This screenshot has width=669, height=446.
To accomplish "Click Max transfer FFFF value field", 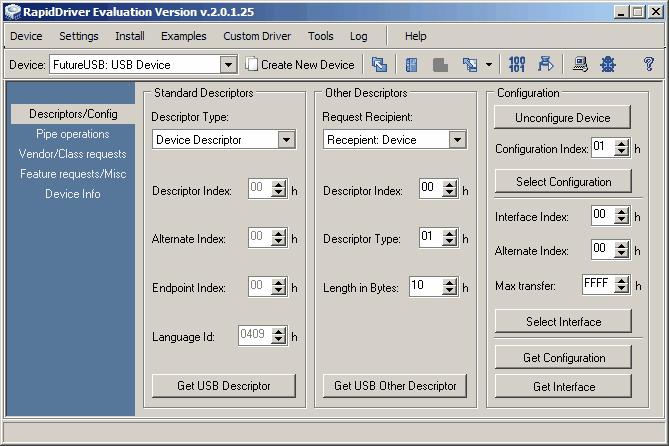I will tap(599, 284).
